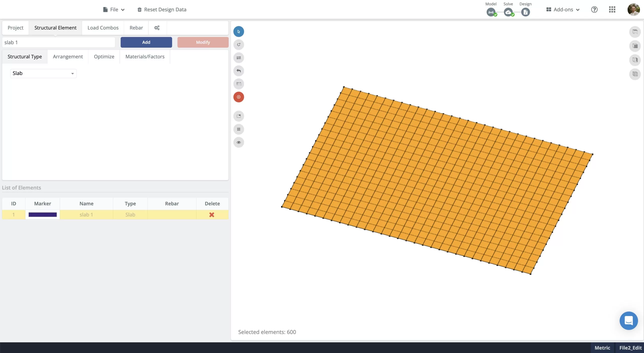Click the Metric units button
Image resolution: width=644 pixels, height=353 pixels.
(x=602, y=348)
